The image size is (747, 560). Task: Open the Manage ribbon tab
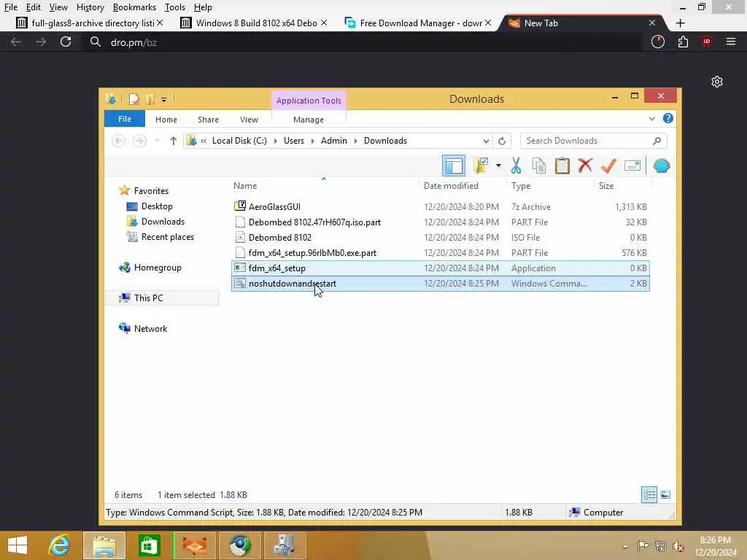click(x=309, y=120)
